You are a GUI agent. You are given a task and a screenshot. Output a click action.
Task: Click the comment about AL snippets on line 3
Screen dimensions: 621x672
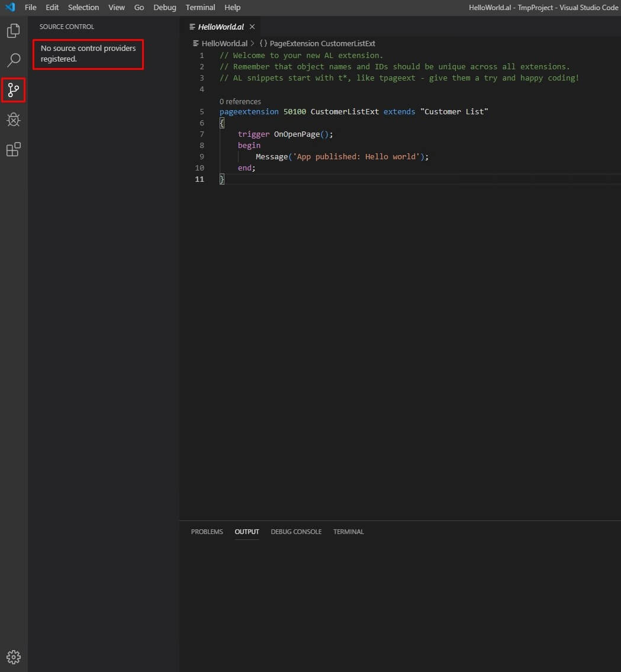pyautogui.click(x=400, y=78)
